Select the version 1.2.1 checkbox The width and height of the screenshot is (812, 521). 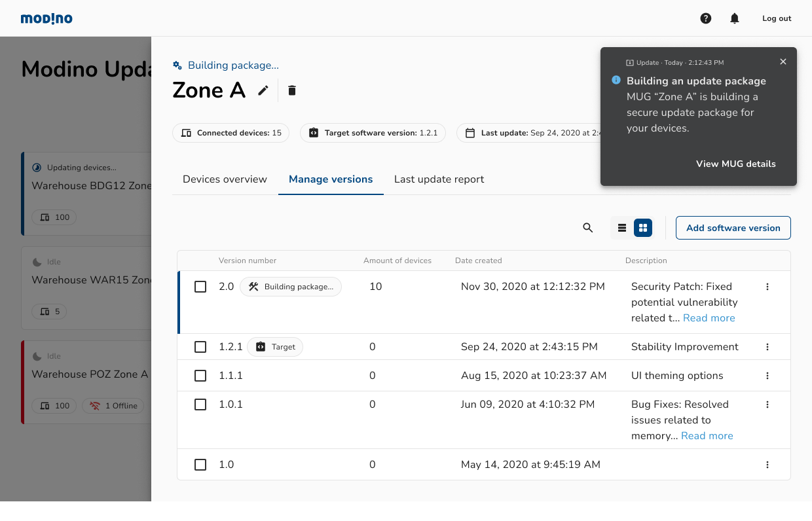[x=200, y=347]
